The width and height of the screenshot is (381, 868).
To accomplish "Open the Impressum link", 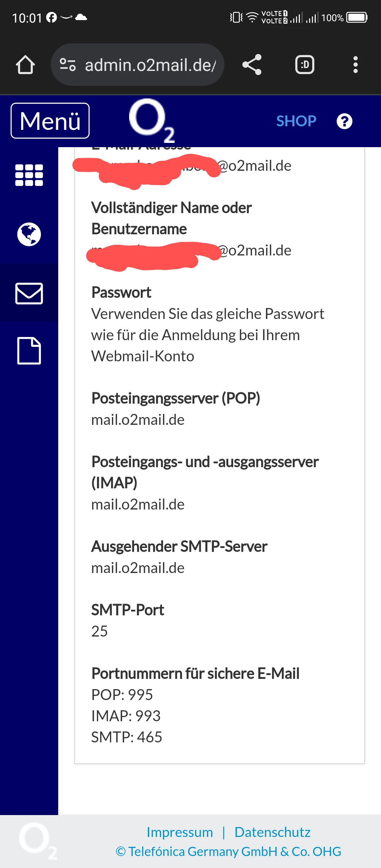I will [180, 832].
